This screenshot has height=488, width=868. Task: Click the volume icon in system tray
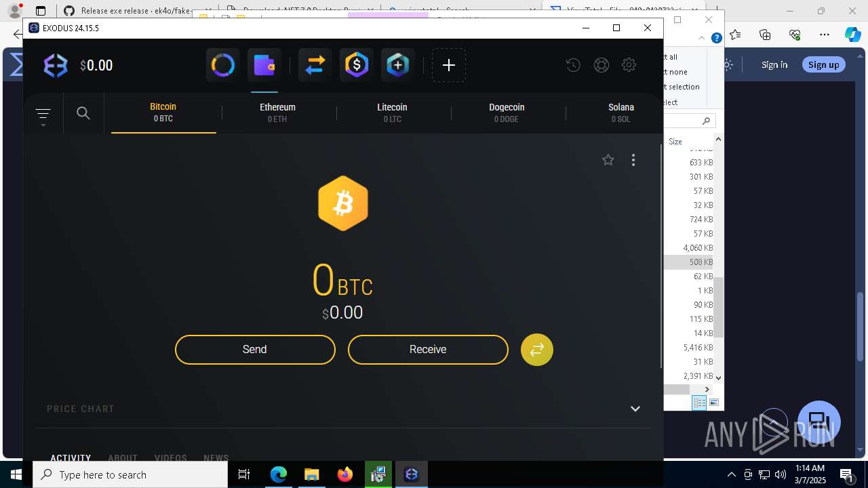(781, 474)
